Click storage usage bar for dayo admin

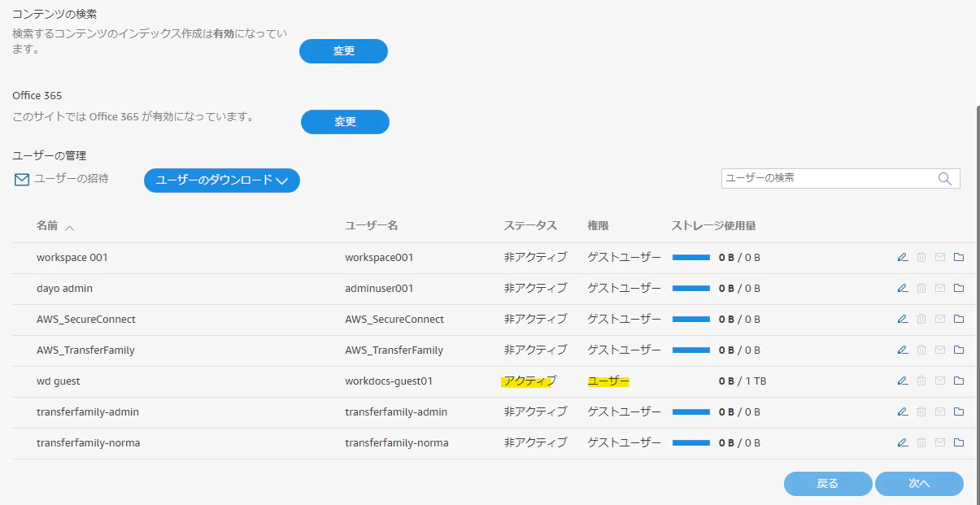point(691,289)
